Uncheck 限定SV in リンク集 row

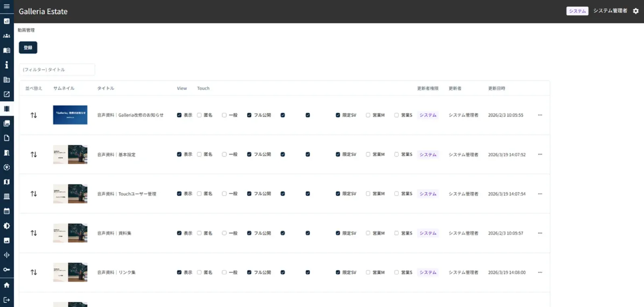338,272
